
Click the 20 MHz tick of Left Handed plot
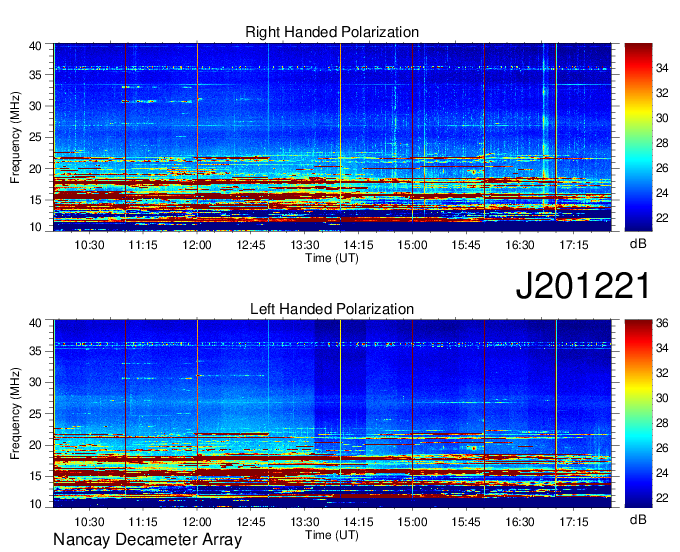point(35,445)
